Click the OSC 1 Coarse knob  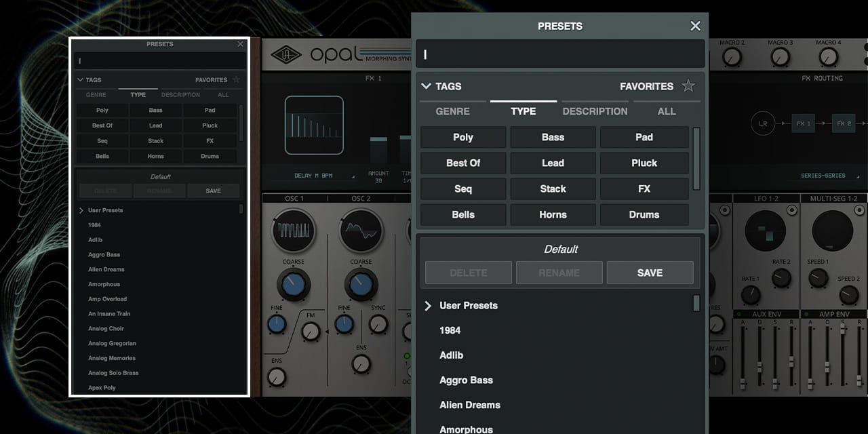(294, 285)
